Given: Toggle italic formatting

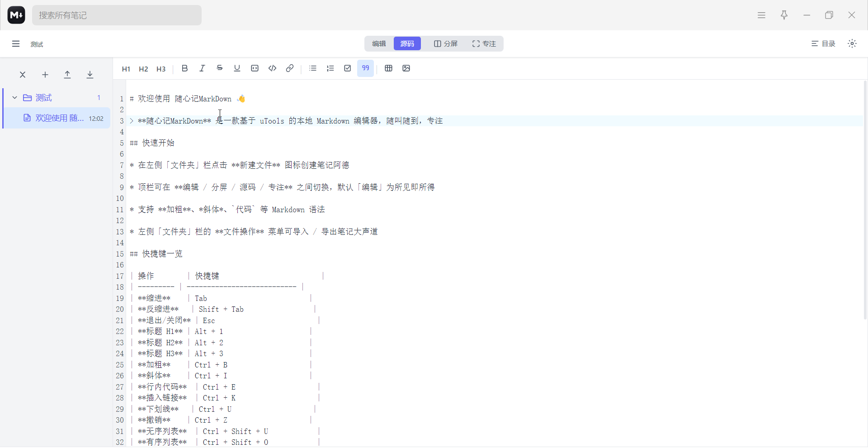Looking at the screenshot, I should (x=202, y=68).
